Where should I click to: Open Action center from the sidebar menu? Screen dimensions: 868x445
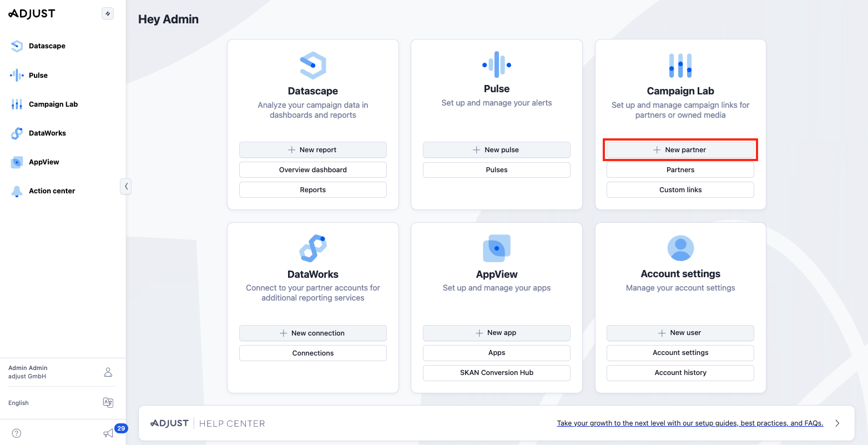[52, 191]
